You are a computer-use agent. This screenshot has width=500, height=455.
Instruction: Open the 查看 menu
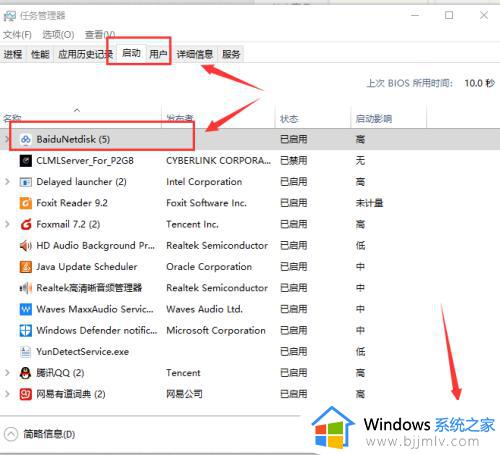100,35
